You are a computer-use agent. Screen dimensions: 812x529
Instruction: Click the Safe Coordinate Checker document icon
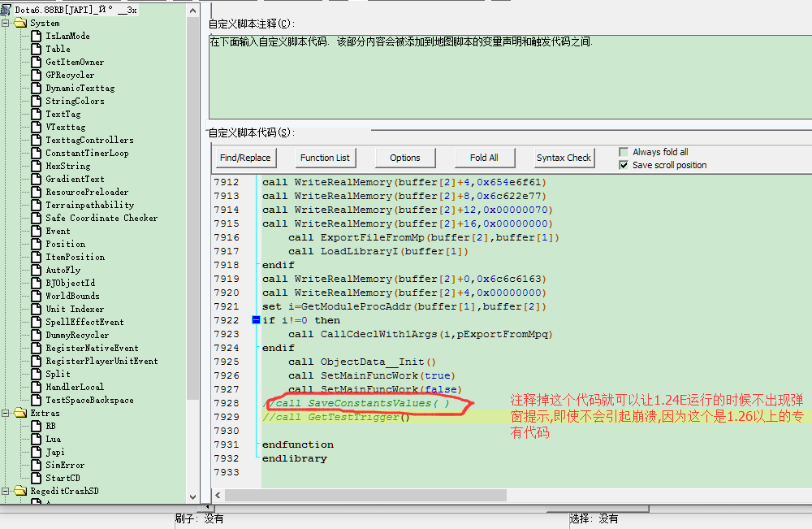(37, 218)
